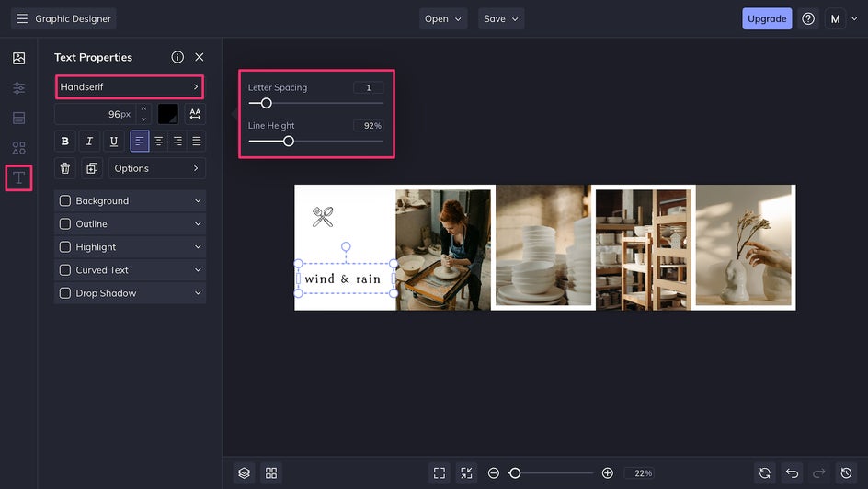Screen dimensions: 868x489
Task: Enable the Drop Shadow checkbox
Action: (64, 293)
